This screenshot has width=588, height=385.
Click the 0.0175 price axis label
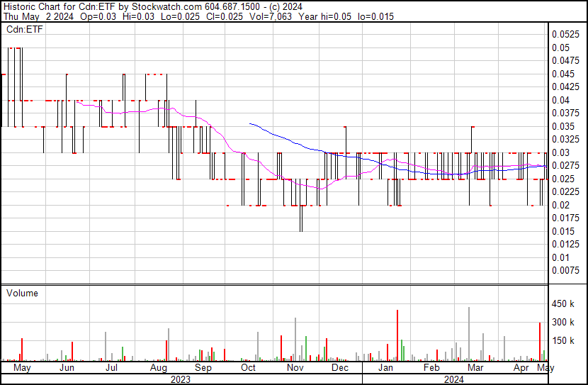point(565,218)
